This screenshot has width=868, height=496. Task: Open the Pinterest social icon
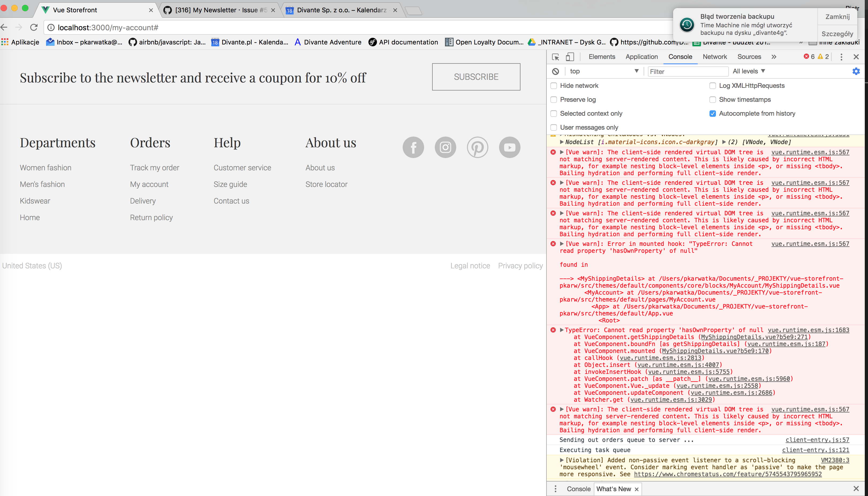[x=477, y=147]
